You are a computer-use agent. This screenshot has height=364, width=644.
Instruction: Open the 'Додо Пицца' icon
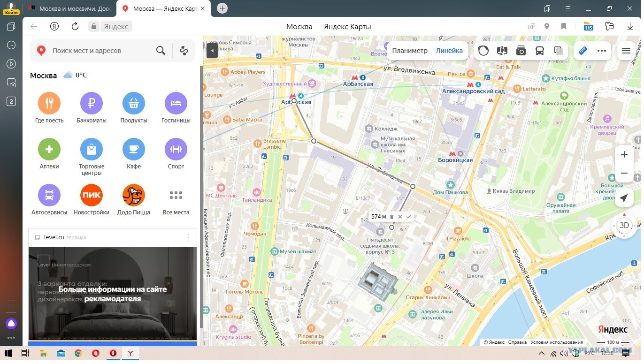click(134, 196)
